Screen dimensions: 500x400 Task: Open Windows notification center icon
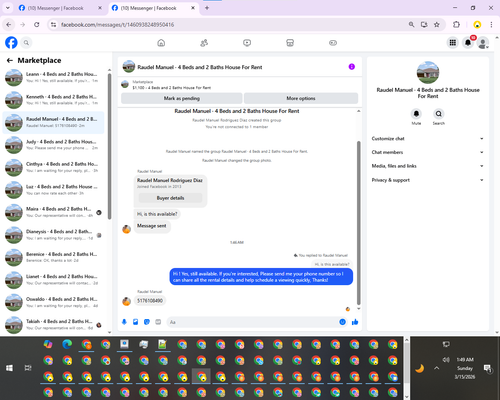pyautogui.click(x=488, y=368)
